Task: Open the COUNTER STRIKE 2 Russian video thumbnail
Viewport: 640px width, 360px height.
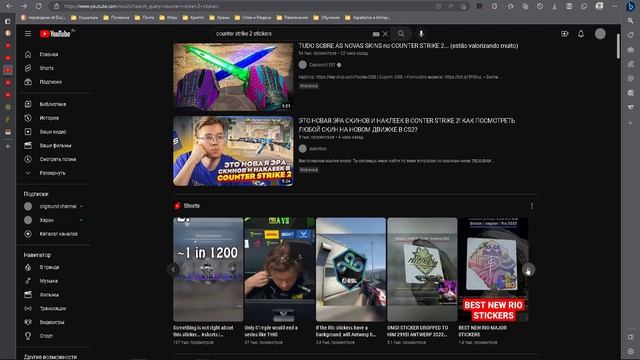Action: point(233,151)
